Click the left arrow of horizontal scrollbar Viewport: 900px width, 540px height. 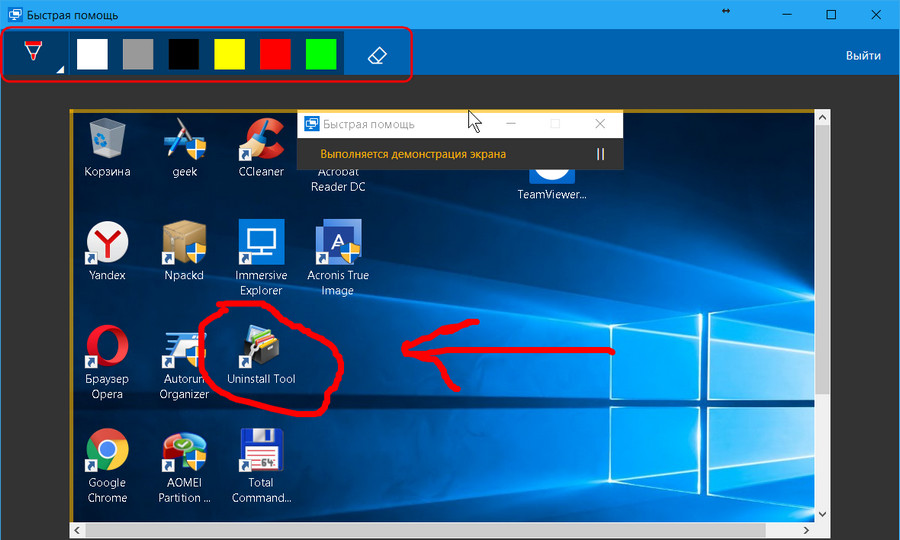tap(77, 530)
